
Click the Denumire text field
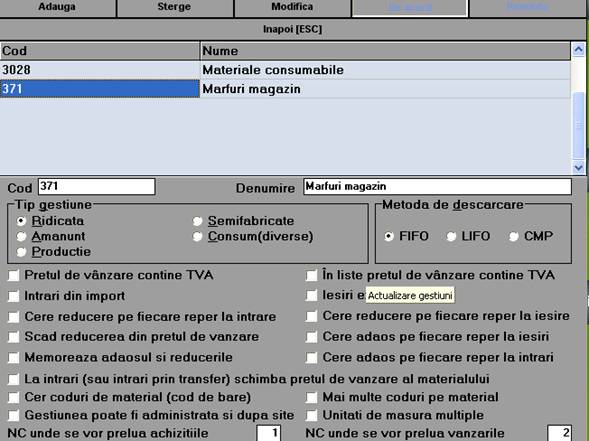click(438, 187)
